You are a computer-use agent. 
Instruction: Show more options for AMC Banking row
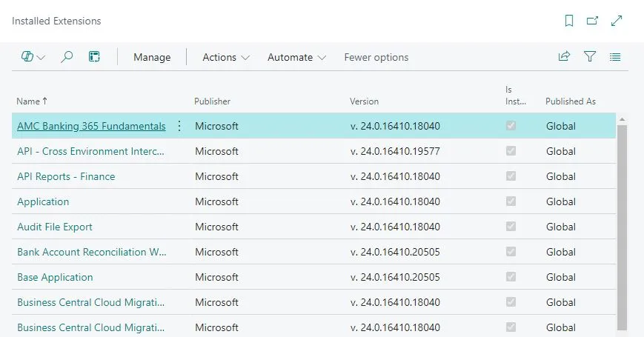179,126
